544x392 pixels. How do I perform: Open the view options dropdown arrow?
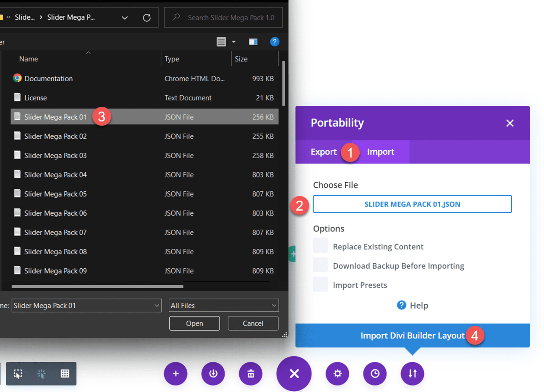[234, 42]
